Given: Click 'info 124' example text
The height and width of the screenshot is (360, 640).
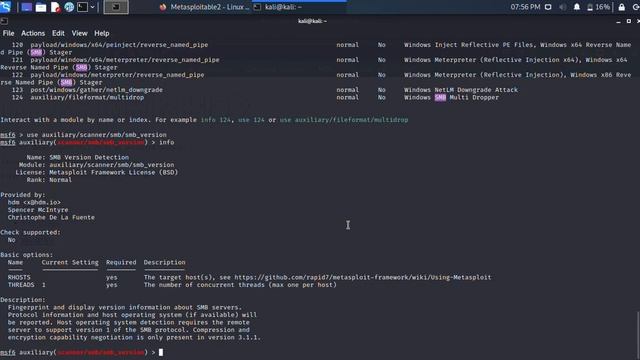Looking at the screenshot, I should (216, 120).
